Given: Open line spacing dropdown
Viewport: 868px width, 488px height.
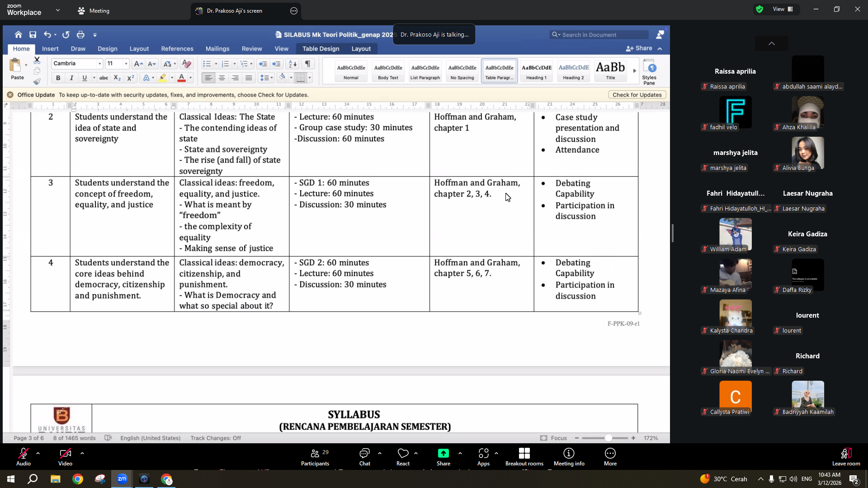Looking at the screenshot, I should pos(266,78).
